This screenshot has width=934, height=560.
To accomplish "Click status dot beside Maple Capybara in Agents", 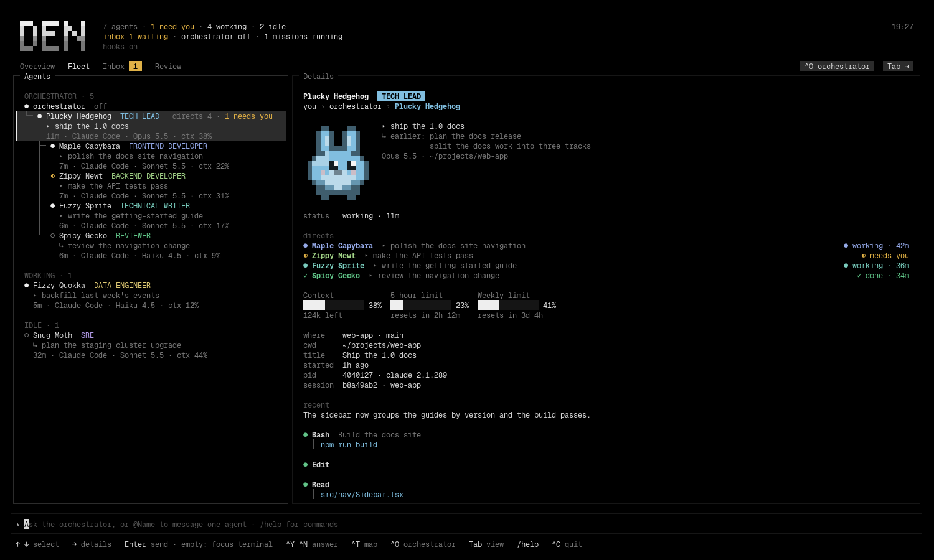I will click(52, 146).
